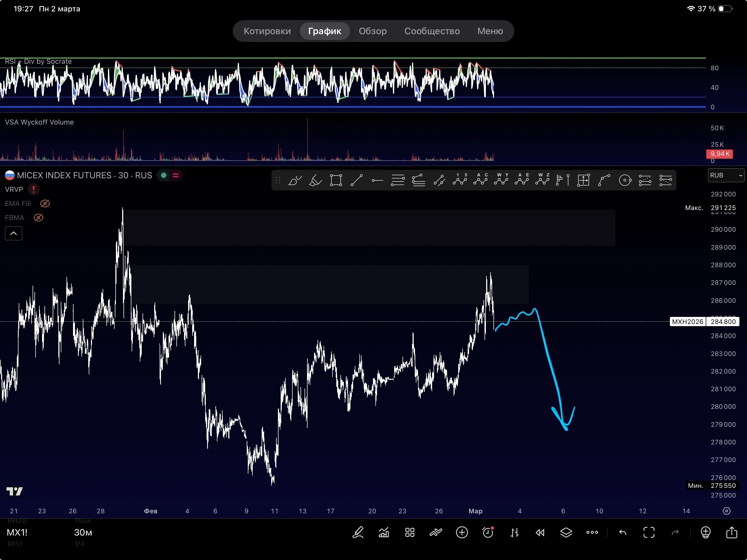Open the alerts clock icon
The height and width of the screenshot is (560, 747).
click(x=488, y=532)
